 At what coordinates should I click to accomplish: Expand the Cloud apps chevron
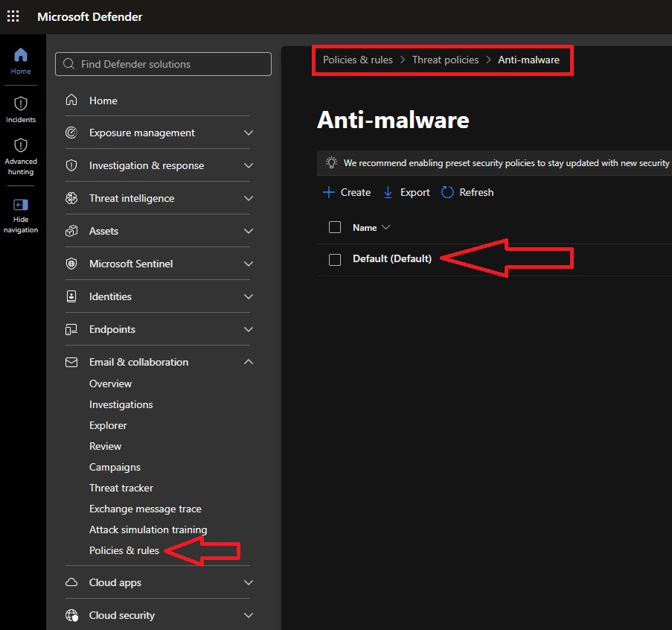pos(248,582)
